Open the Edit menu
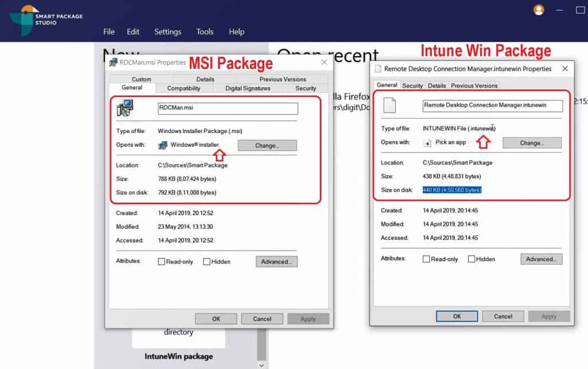 (133, 32)
